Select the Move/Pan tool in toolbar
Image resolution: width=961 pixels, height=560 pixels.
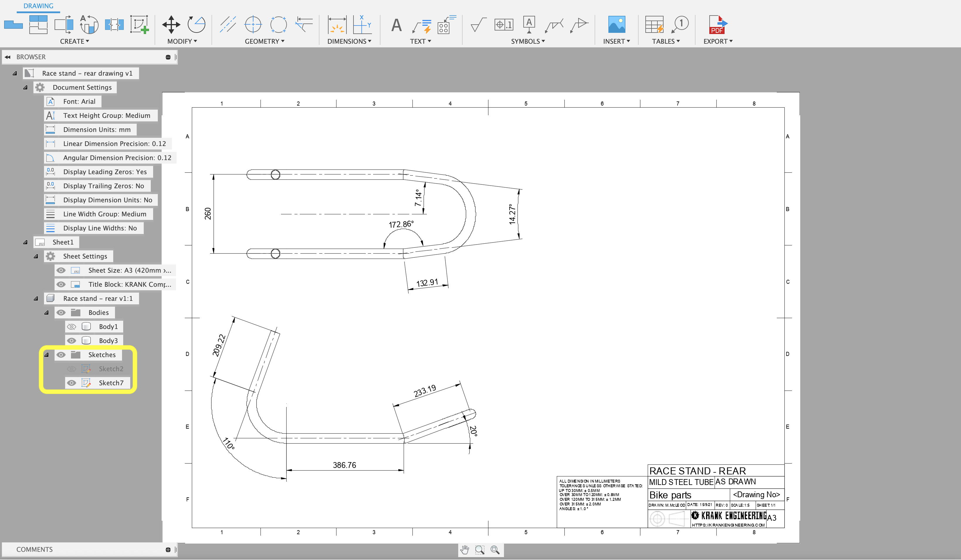[171, 24]
